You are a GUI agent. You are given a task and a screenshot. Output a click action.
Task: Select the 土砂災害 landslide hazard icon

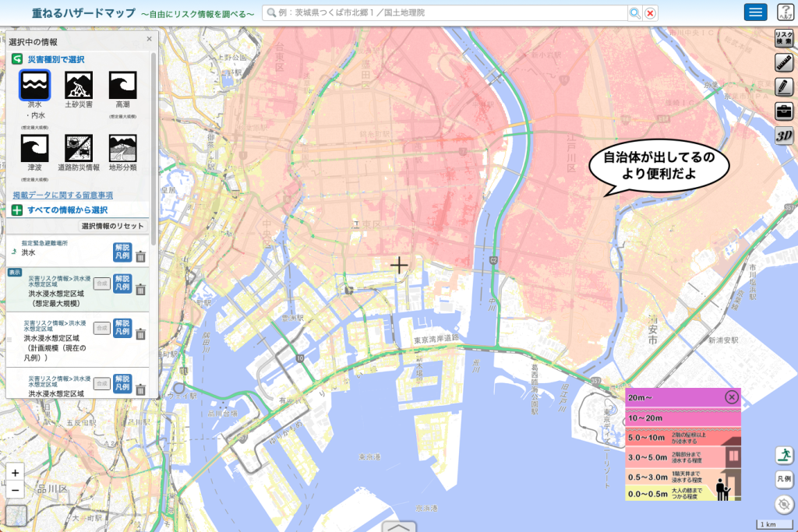coord(79,85)
